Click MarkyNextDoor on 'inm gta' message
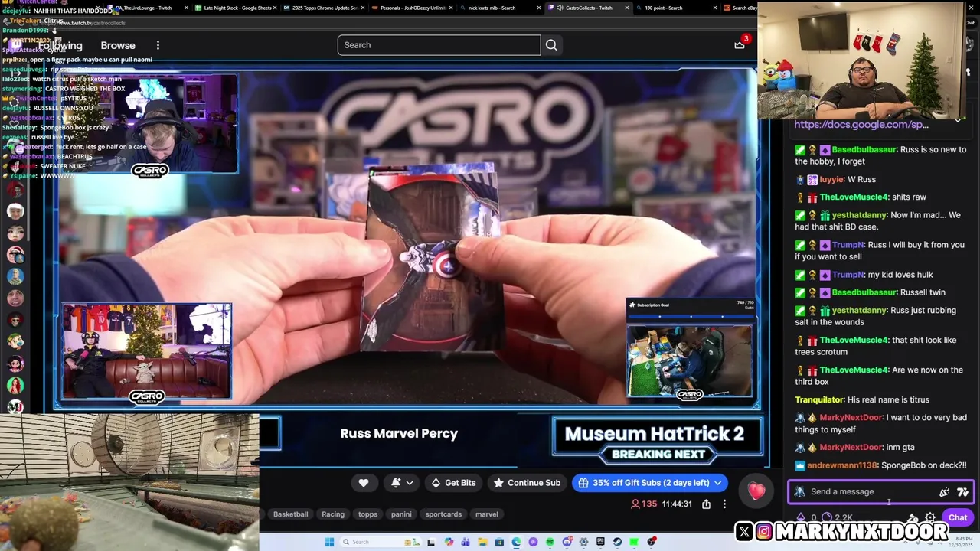 click(851, 447)
